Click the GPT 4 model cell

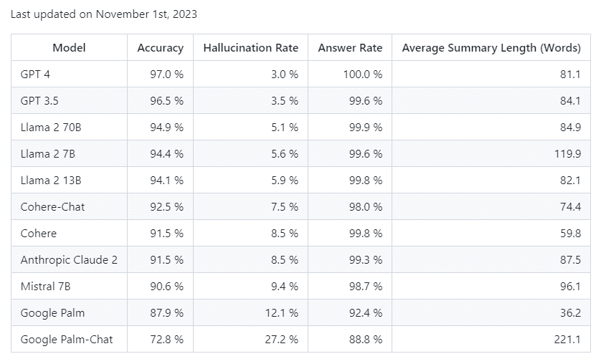[35, 74]
